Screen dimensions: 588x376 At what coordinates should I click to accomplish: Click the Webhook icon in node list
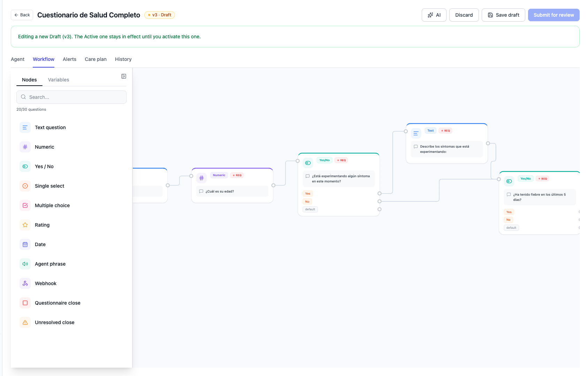[25, 283]
